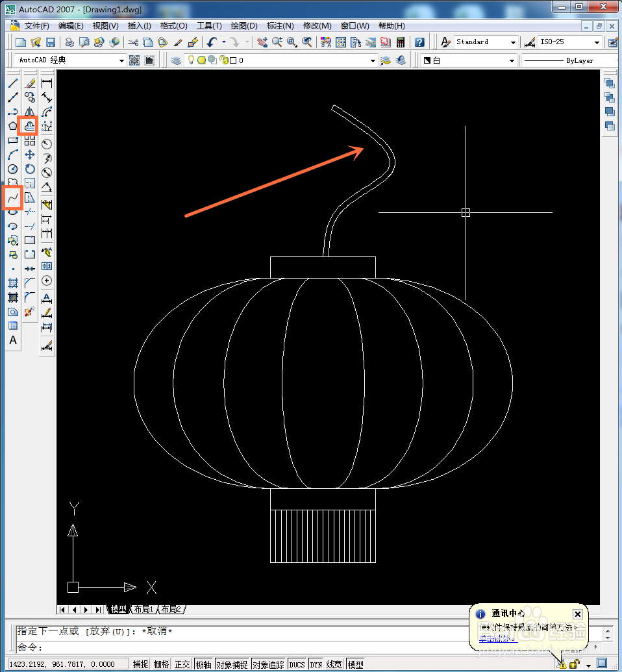Open Layer Properties Manager icon

(175, 60)
